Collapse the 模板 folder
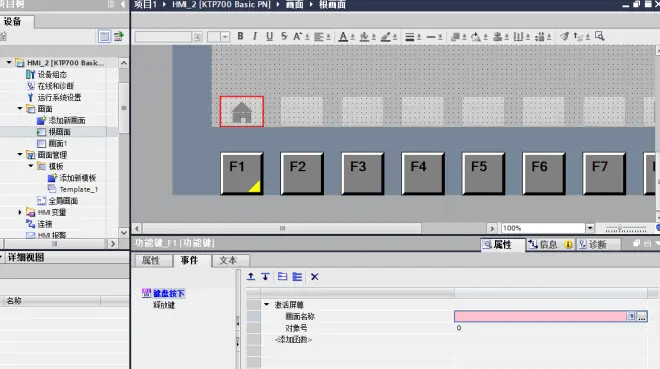 point(31,166)
